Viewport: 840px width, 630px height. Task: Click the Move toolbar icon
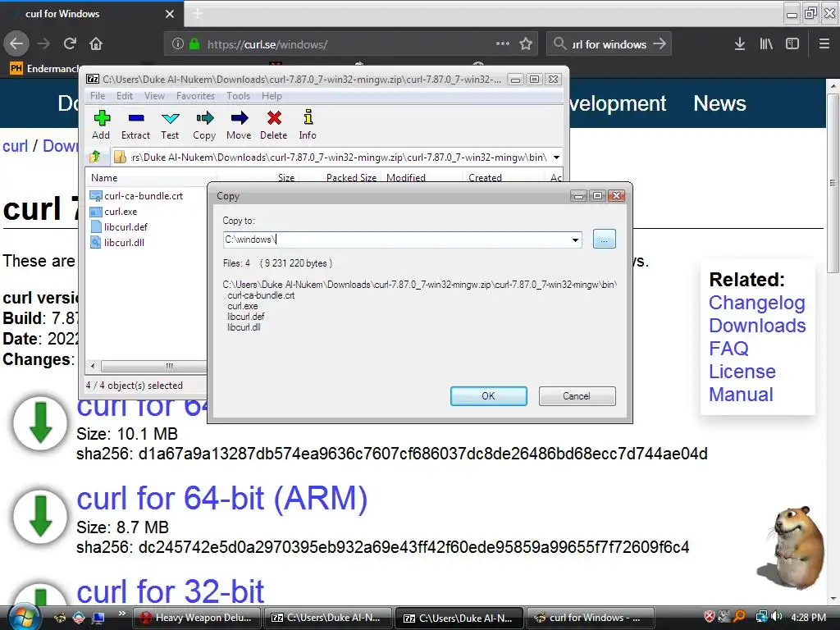(x=239, y=125)
